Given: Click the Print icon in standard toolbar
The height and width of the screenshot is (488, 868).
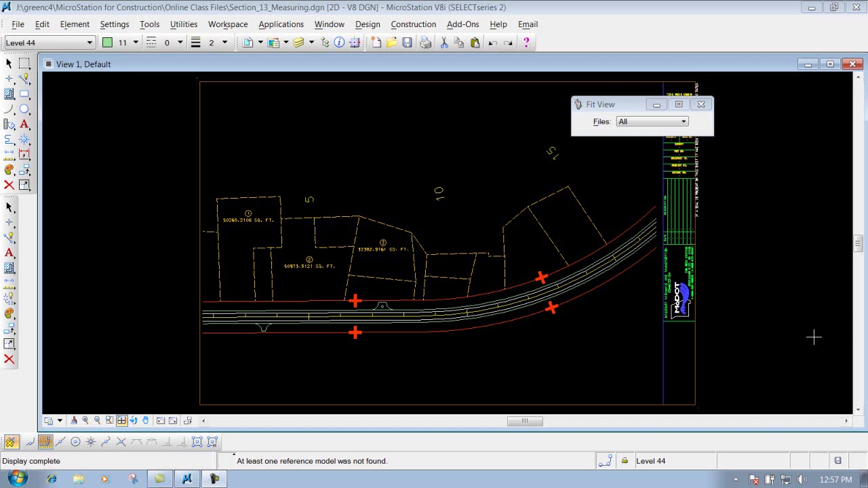Looking at the screenshot, I should (425, 43).
